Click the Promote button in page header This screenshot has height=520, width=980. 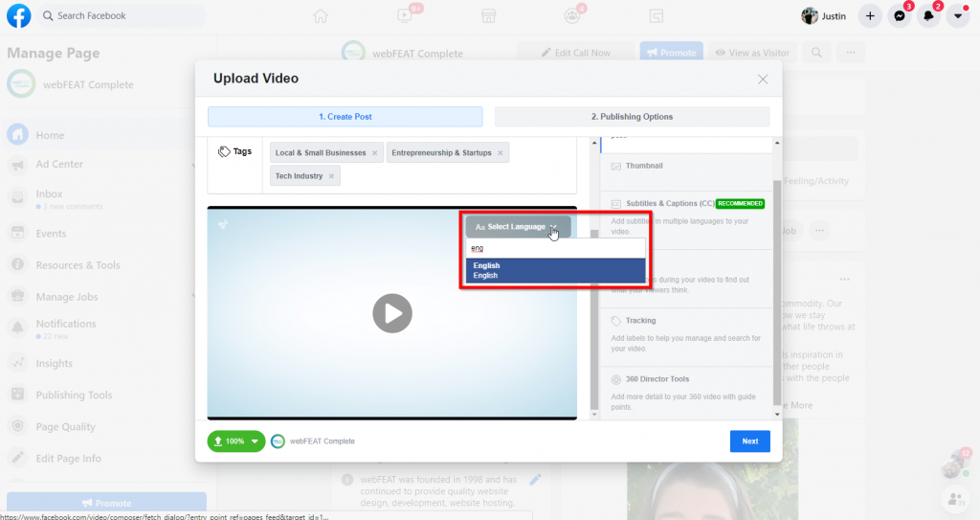pos(671,53)
